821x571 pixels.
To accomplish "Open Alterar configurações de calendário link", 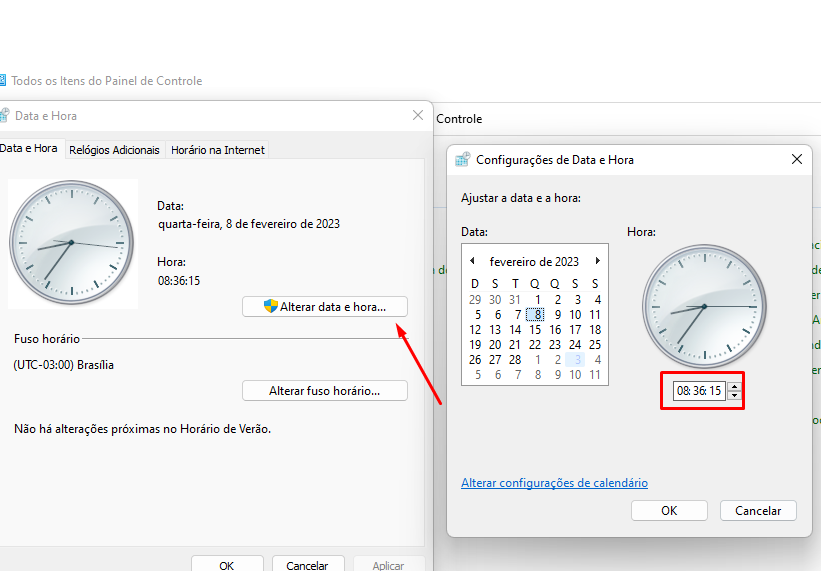I will pyautogui.click(x=554, y=483).
